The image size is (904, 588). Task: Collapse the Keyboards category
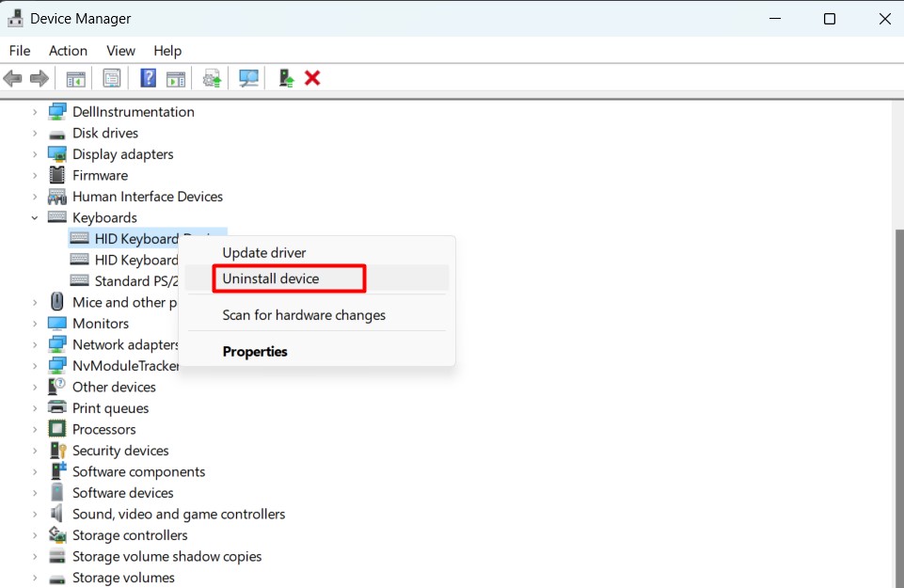[35, 217]
